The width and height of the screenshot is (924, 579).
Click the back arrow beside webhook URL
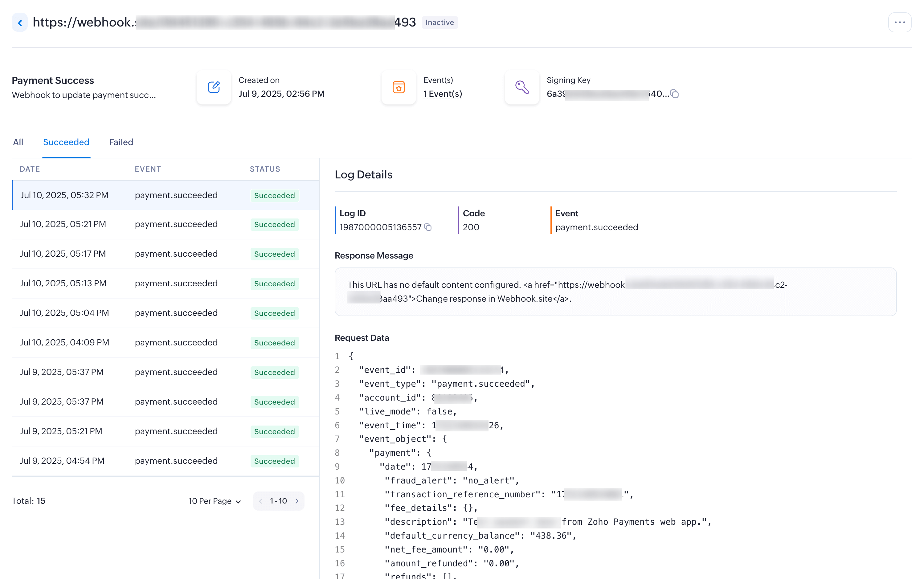coord(19,22)
